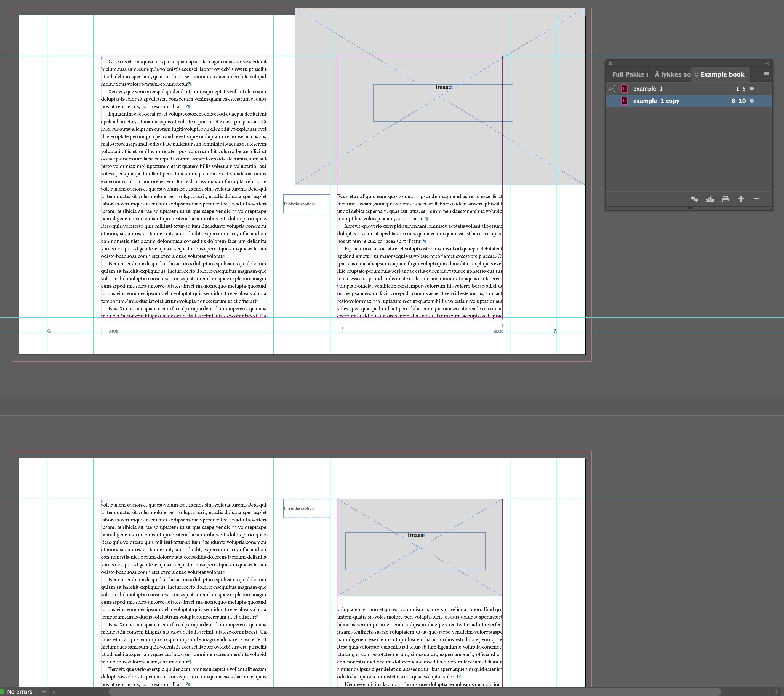The height and width of the screenshot is (696, 784).
Task: Open the Book panel hamburger menu
Action: pyautogui.click(x=766, y=74)
